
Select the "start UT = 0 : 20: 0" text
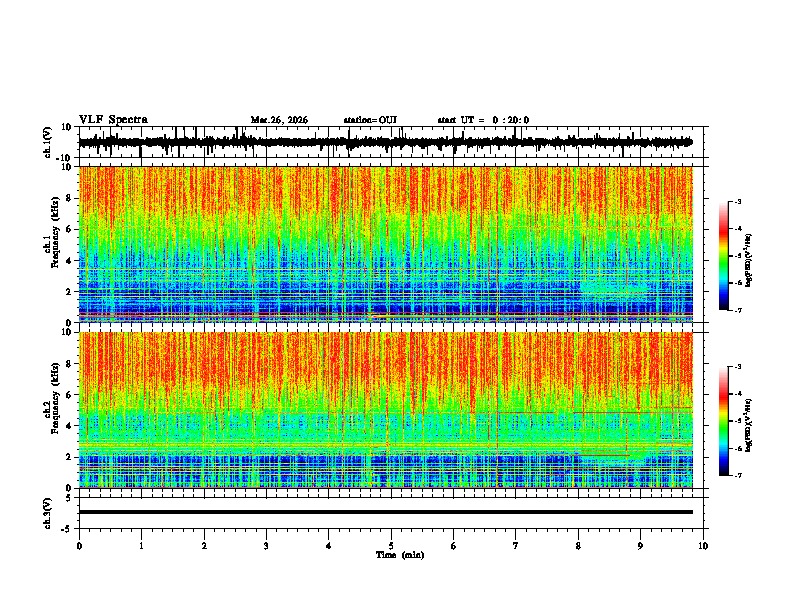pos(483,120)
